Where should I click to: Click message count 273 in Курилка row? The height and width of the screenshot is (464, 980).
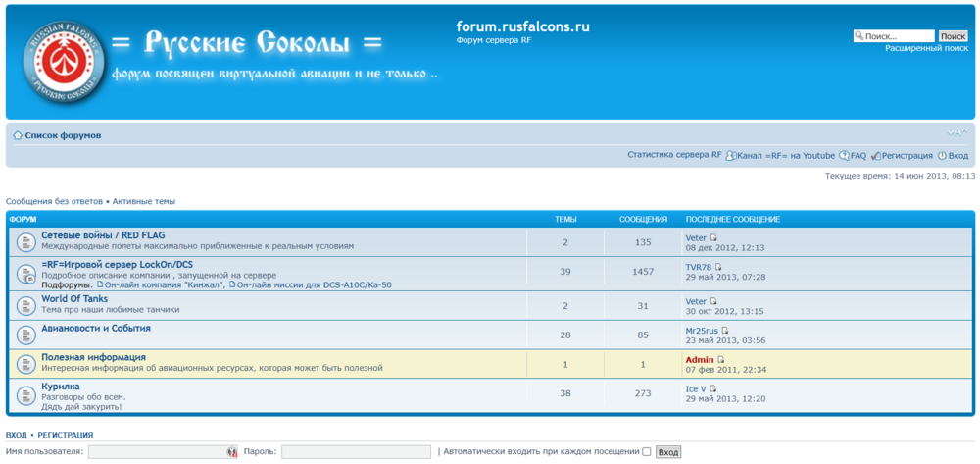click(643, 393)
